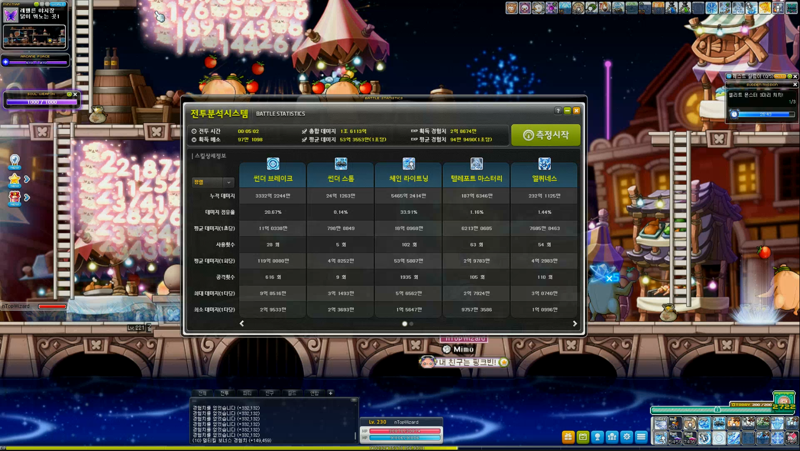Click the yellow star event icon on left edge
800x451 pixels.
(15, 179)
